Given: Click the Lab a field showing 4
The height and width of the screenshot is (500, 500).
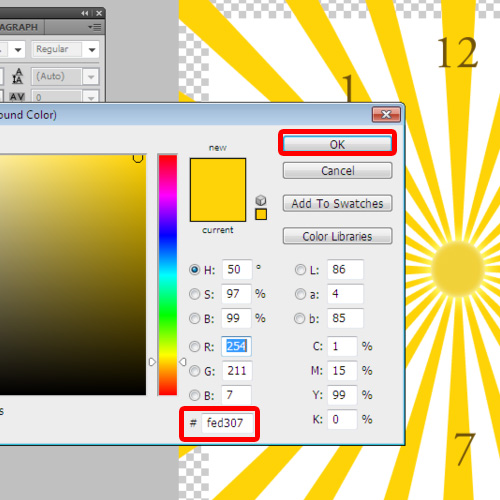Looking at the screenshot, I should (345, 294).
